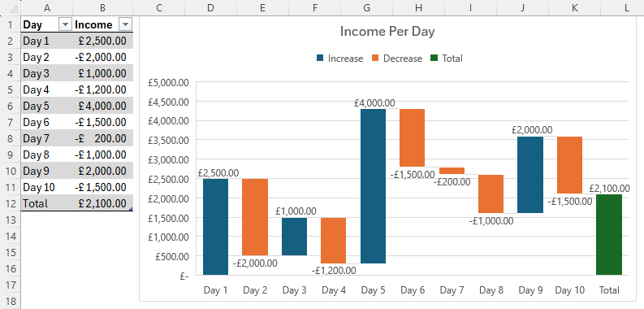Click the orange Day 10 bar
Viewport: 644px width, 309px height.
click(x=569, y=165)
